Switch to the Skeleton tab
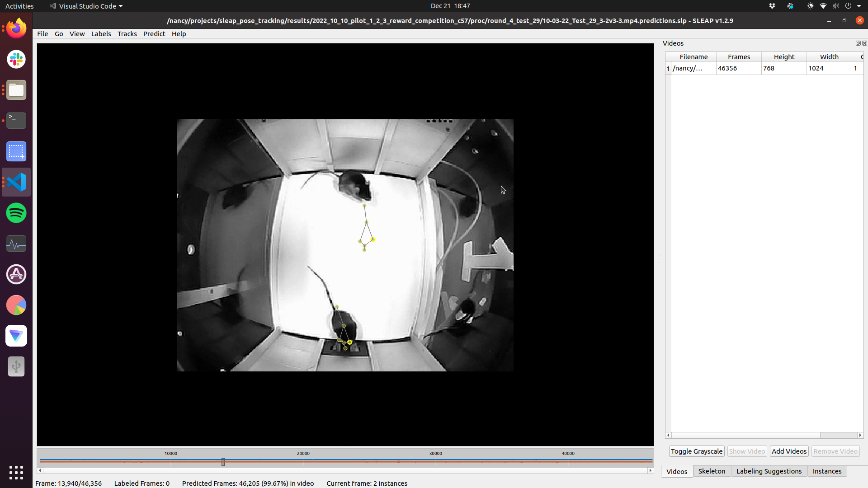This screenshot has width=868, height=488. click(712, 471)
